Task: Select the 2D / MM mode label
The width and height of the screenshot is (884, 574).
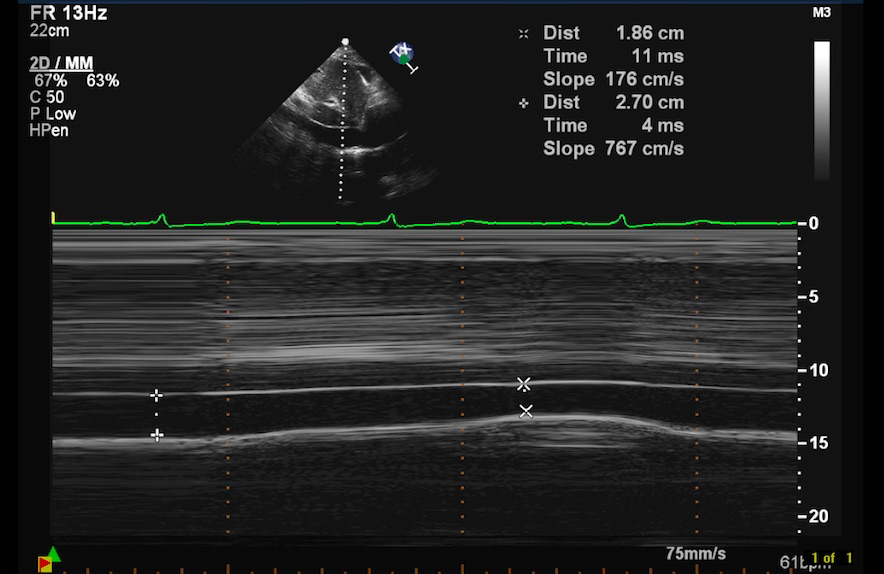Action: click(x=62, y=64)
